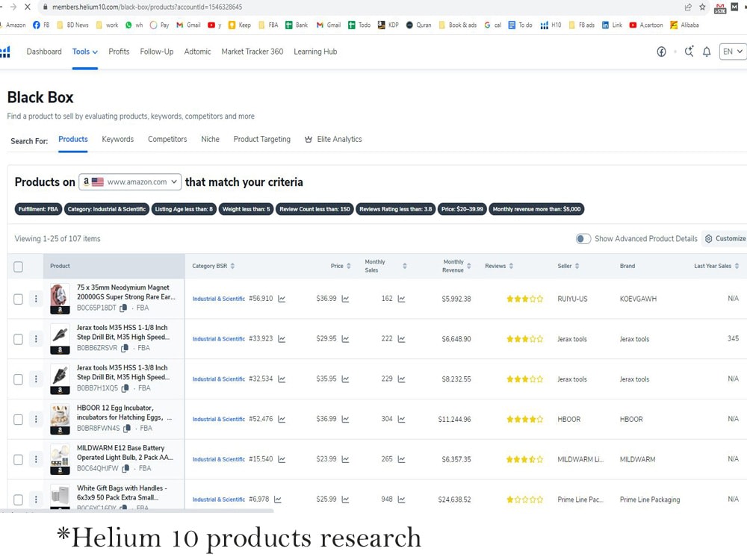747x560 pixels.
Task: Open search sparkle icon in header
Action: [689, 52]
